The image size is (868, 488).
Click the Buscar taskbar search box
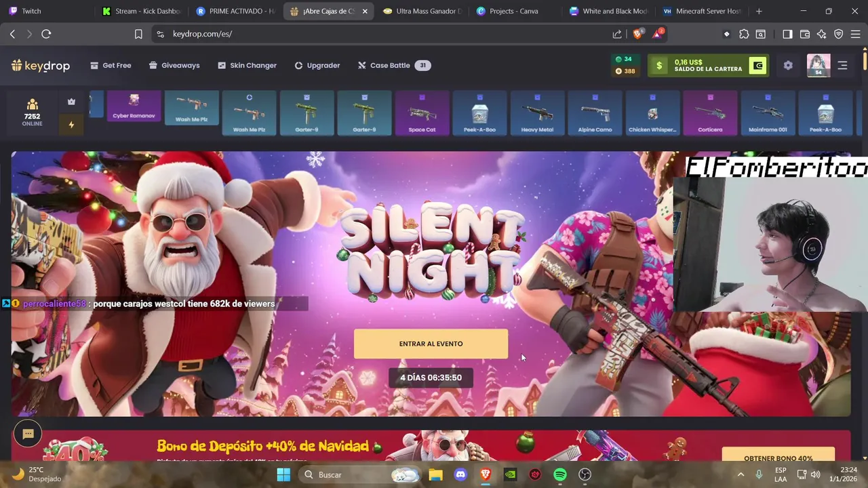coord(359,474)
